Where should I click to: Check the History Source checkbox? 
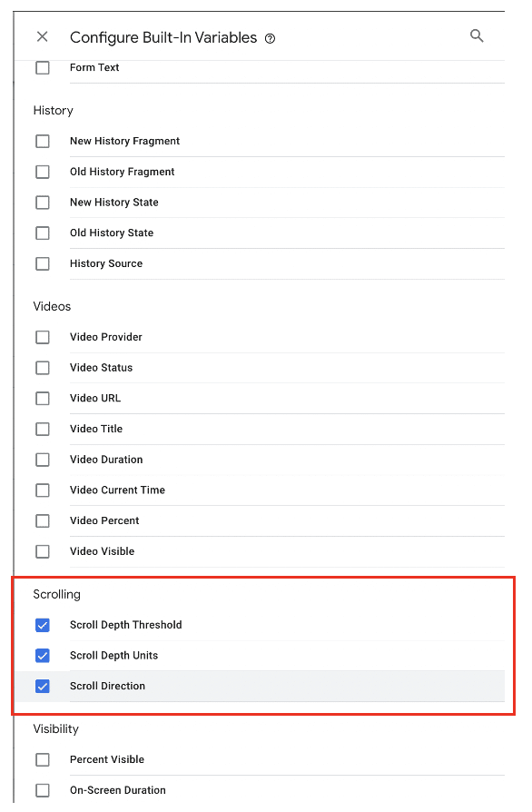[x=42, y=263]
